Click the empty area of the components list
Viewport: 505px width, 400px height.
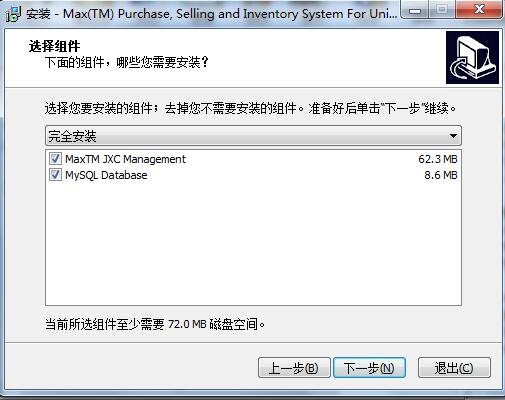(x=253, y=243)
